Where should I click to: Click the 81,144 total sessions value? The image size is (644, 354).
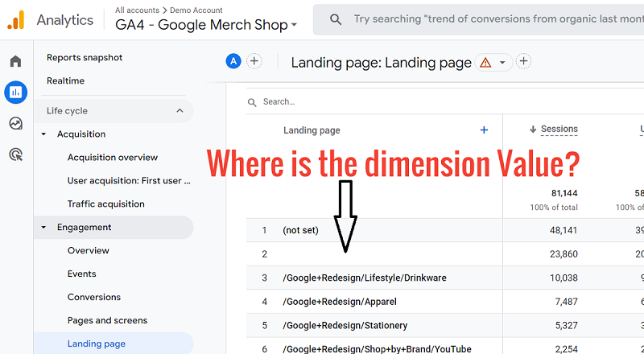(x=564, y=193)
